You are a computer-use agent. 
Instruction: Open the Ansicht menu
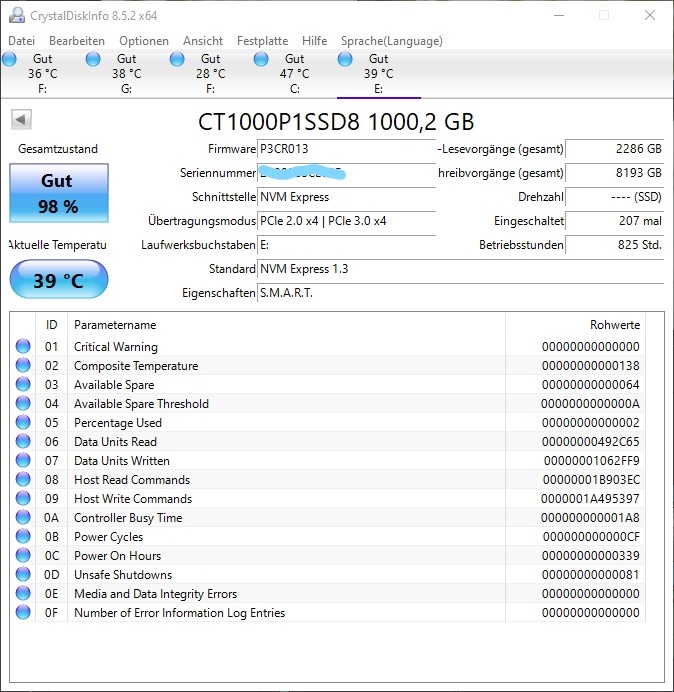point(203,41)
